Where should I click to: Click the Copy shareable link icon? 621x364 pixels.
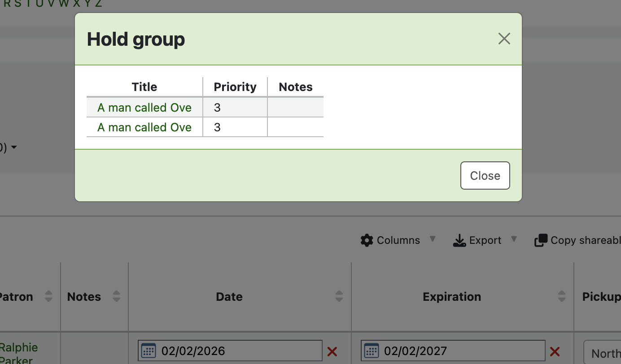click(x=541, y=240)
